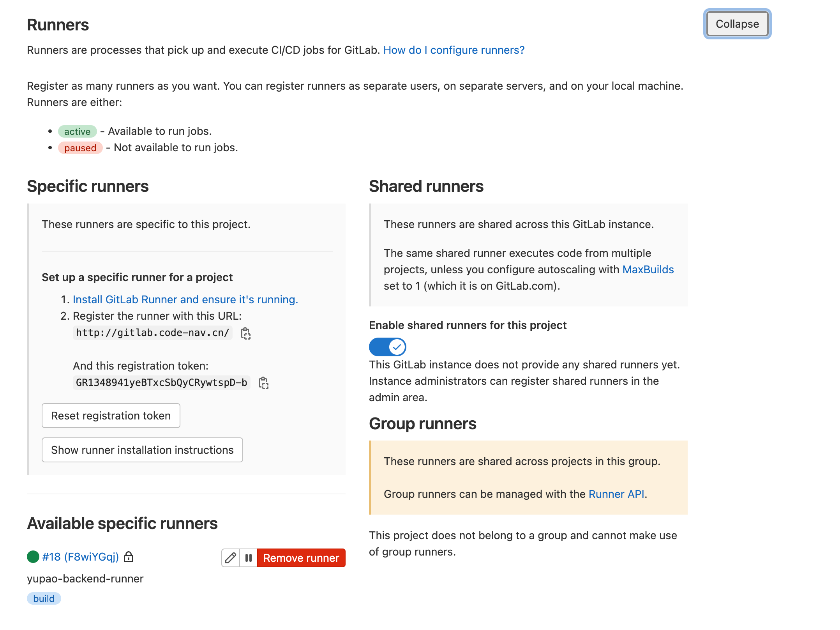This screenshot has height=630, width=840.
Task: Click the red paused status badge
Action: click(80, 148)
